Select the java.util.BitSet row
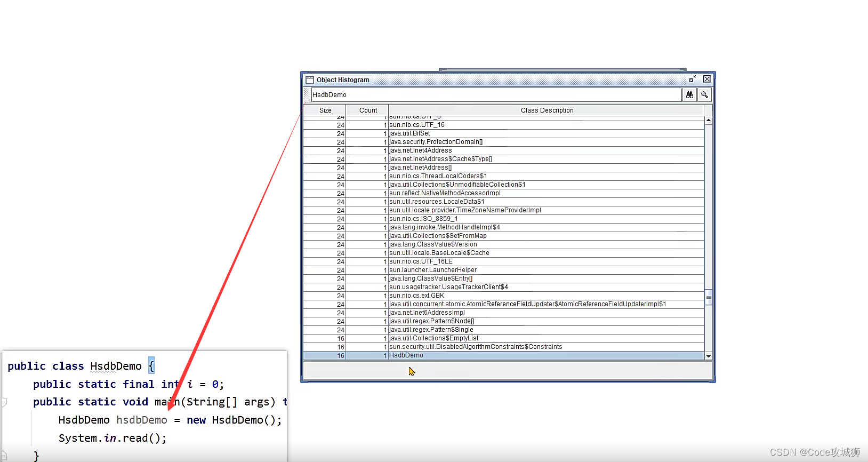The image size is (868, 462). coord(504,133)
